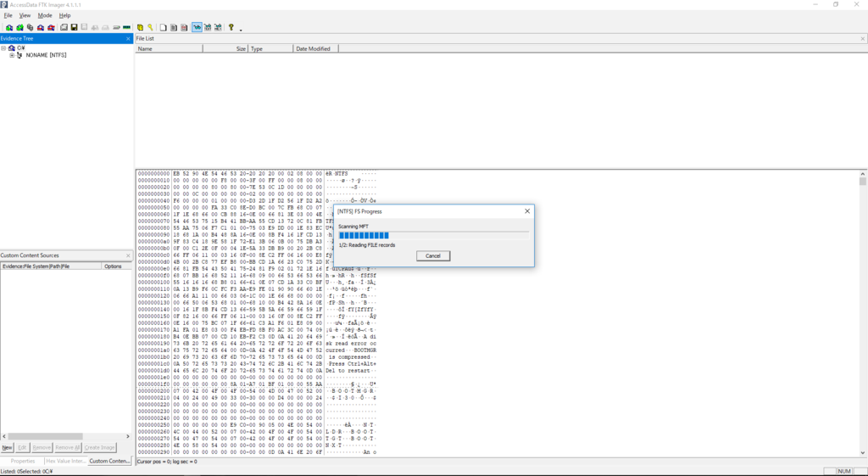868x476 pixels.
Task: Click the Create Image button
Action: pos(100,448)
